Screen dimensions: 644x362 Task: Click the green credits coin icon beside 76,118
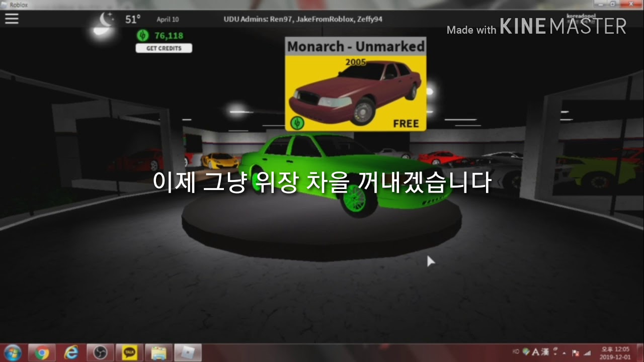[x=143, y=35]
